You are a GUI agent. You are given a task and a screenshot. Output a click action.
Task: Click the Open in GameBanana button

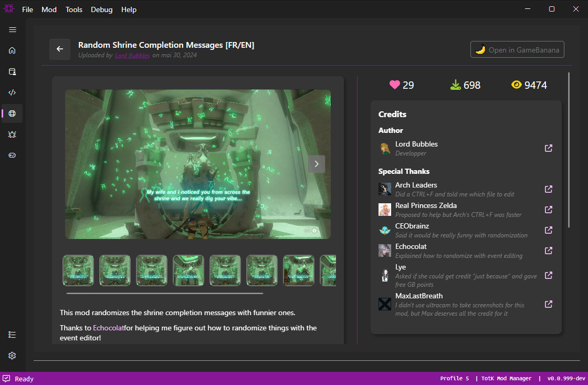[517, 49]
